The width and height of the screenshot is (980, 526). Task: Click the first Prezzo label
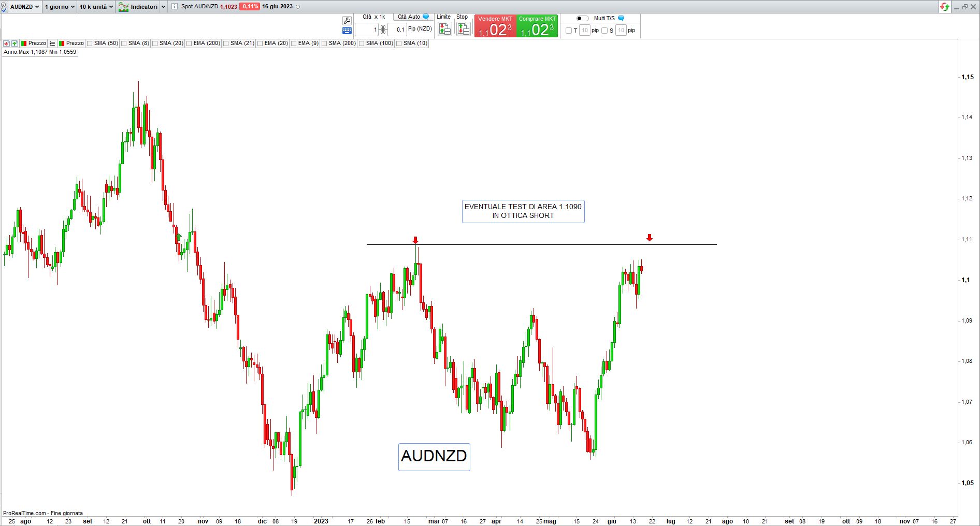click(37, 43)
